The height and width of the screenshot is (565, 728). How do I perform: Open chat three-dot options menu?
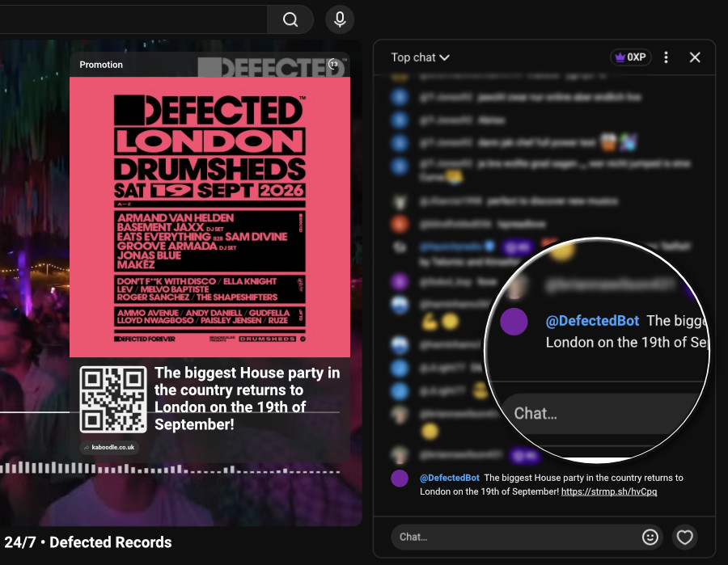(x=667, y=57)
